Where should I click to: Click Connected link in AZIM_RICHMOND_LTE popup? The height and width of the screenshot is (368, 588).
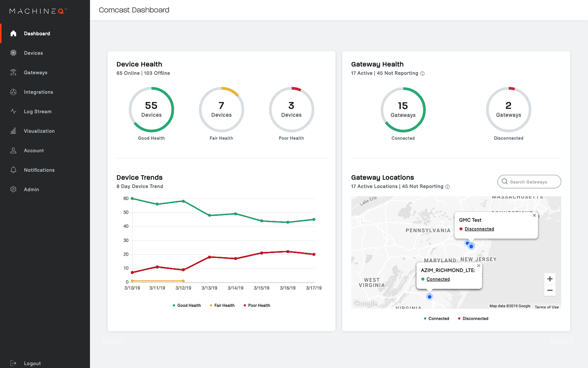pyautogui.click(x=438, y=279)
